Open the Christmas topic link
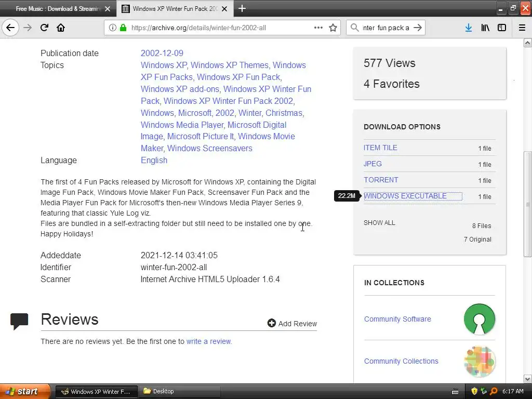The height and width of the screenshot is (399, 532). 284,113
